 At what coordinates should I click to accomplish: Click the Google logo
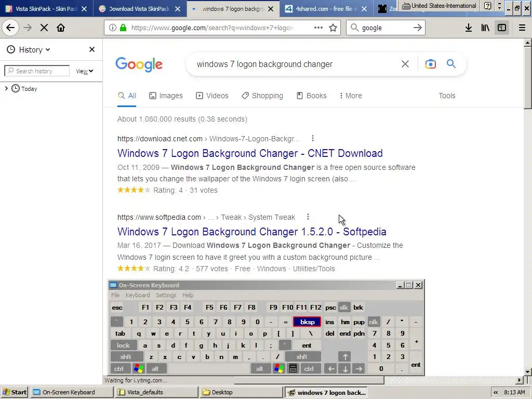pyautogui.click(x=139, y=64)
